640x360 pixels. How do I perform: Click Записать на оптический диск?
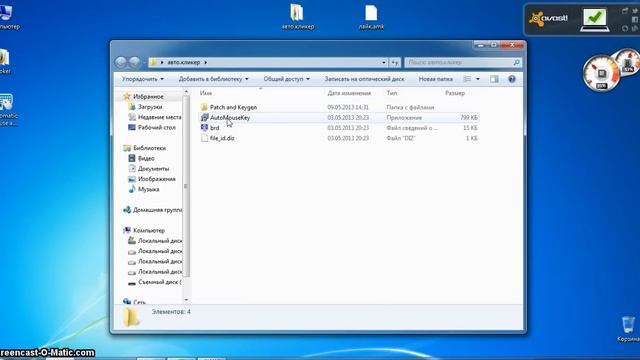click(364, 79)
